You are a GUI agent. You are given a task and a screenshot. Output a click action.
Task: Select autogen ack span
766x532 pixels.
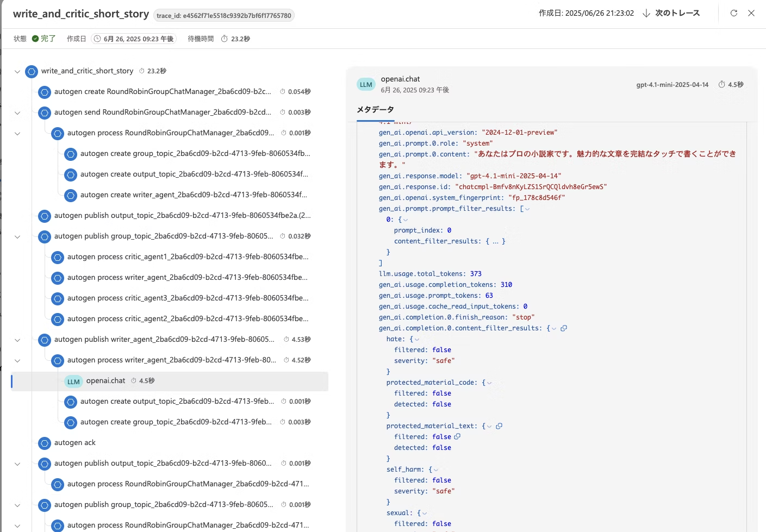click(74, 443)
